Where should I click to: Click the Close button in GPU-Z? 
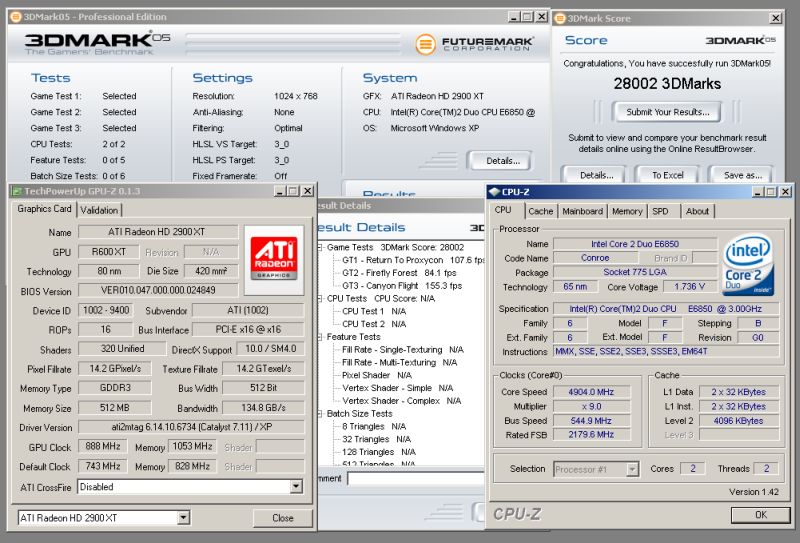pyautogui.click(x=283, y=518)
